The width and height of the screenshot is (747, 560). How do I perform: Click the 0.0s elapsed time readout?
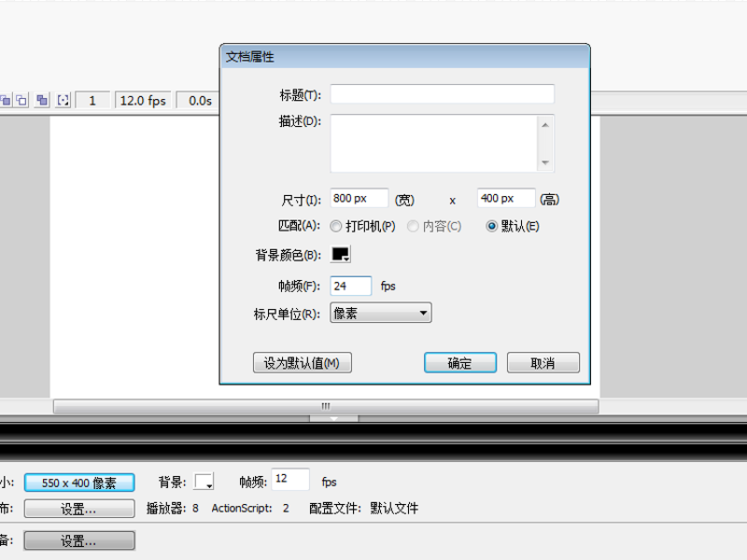(200, 101)
